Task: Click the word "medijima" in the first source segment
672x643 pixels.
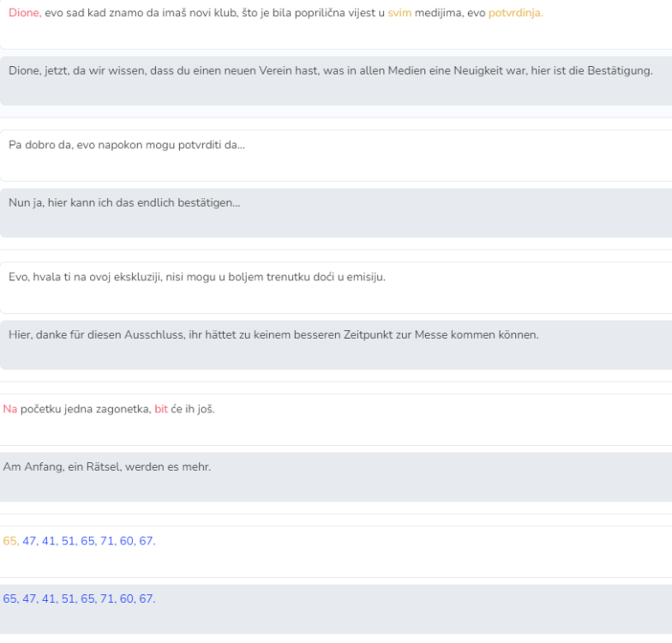Action: (437, 13)
